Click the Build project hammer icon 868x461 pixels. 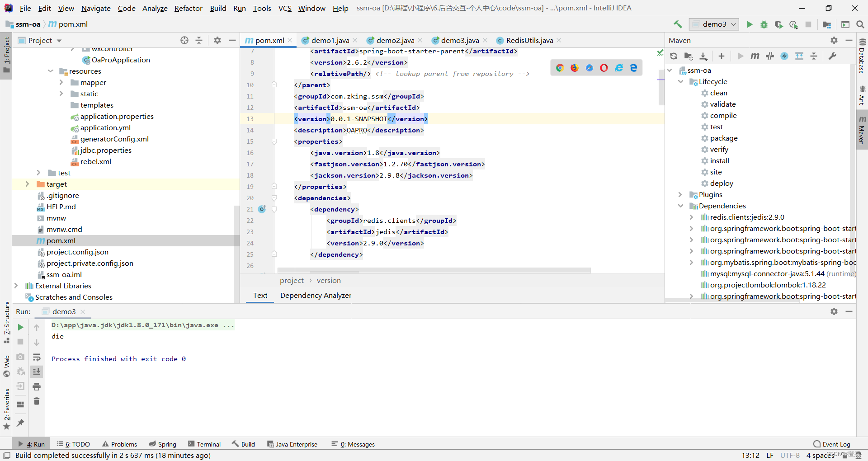678,24
